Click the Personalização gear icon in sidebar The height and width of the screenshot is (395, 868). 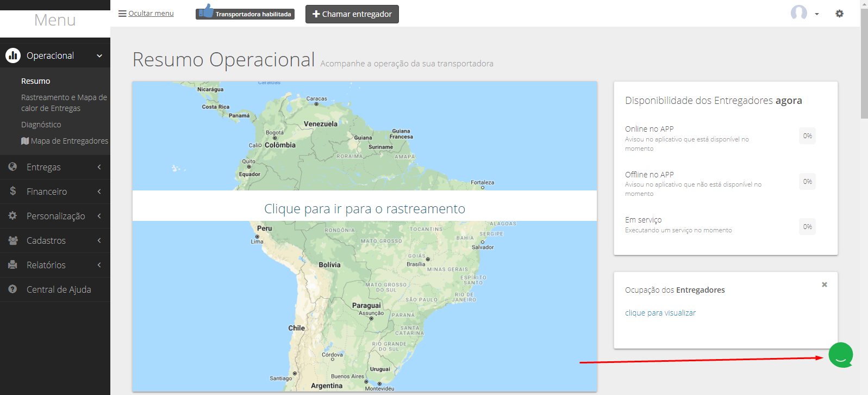(13, 215)
